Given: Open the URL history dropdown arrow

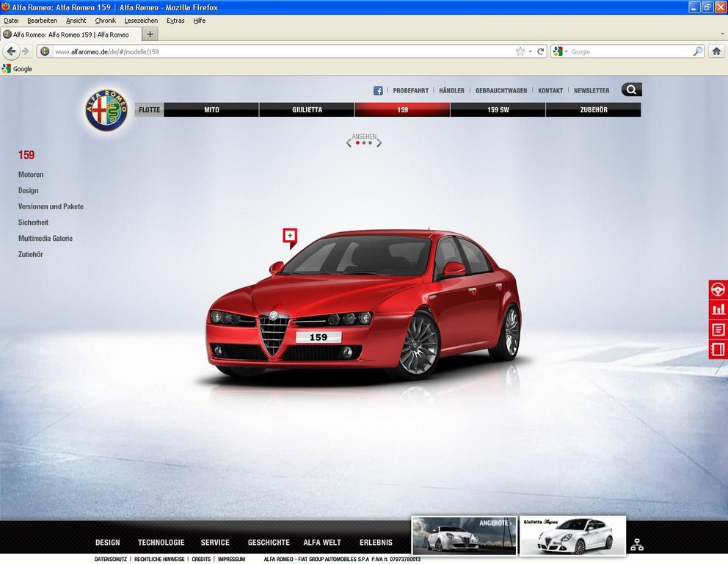Looking at the screenshot, I should click(530, 51).
